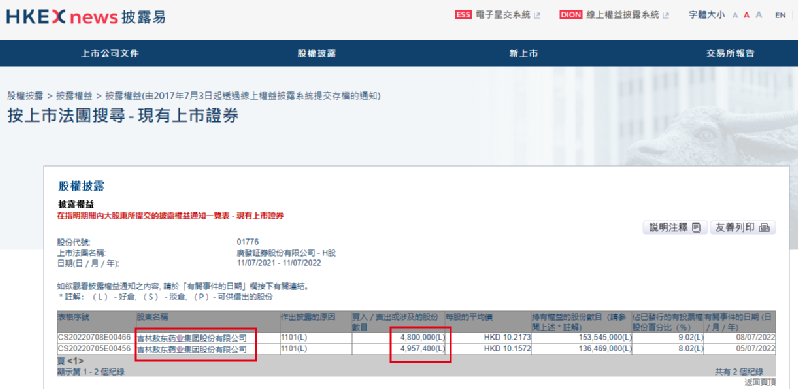798x389 pixels.
Task: Click the 8.02(L) percentage cell
Action: 690,349
